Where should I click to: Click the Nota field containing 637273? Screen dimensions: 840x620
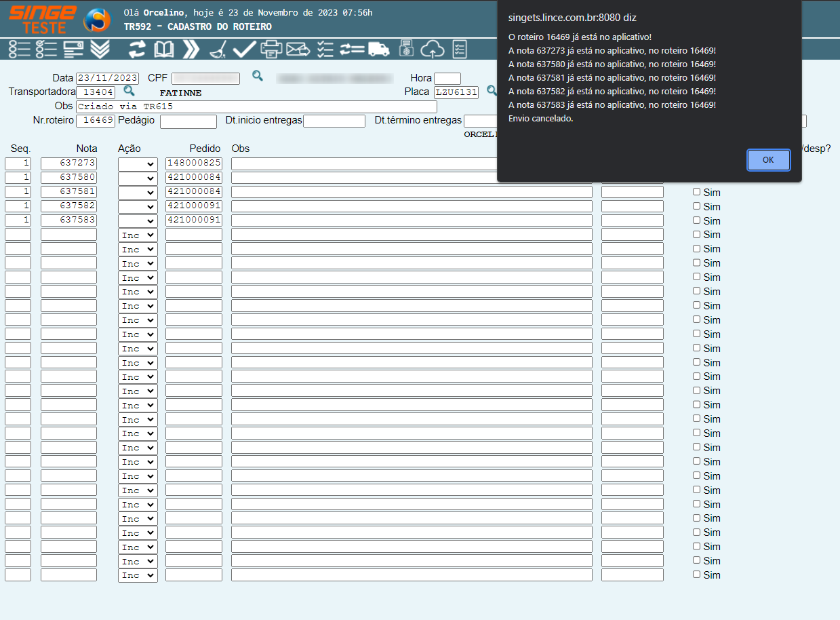pos(69,163)
